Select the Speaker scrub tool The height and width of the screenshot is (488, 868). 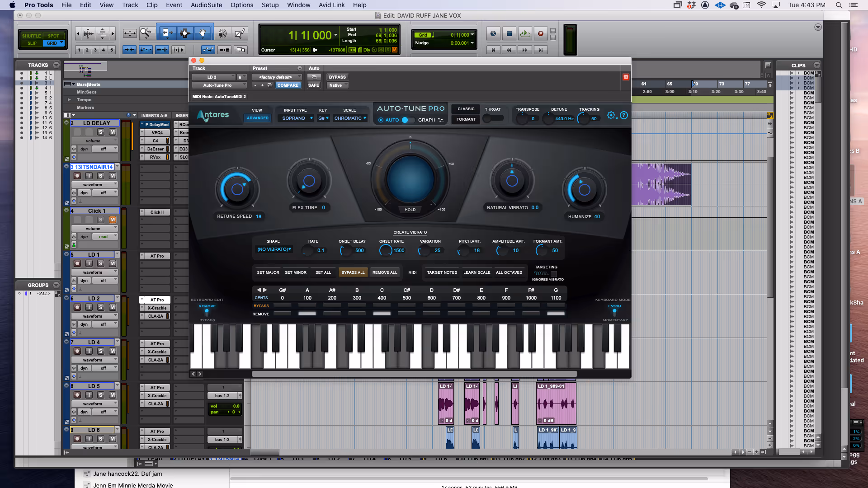tap(222, 33)
